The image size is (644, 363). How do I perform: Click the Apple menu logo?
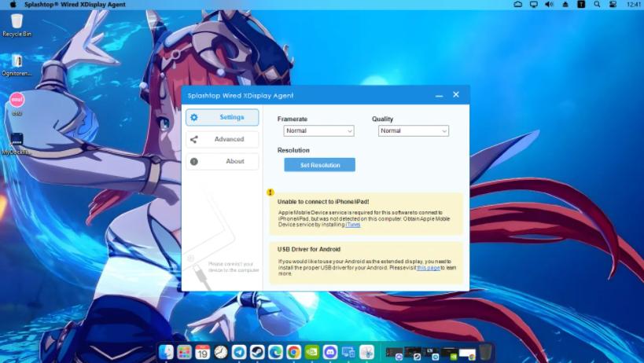point(13,5)
